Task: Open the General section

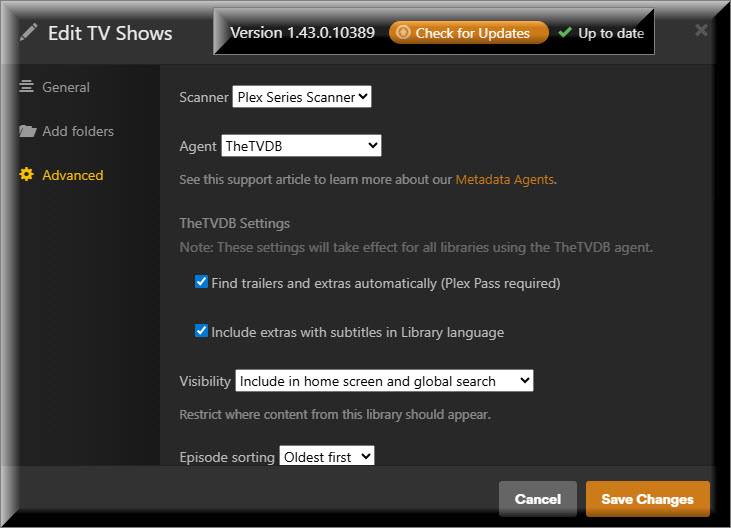Action: (x=66, y=87)
